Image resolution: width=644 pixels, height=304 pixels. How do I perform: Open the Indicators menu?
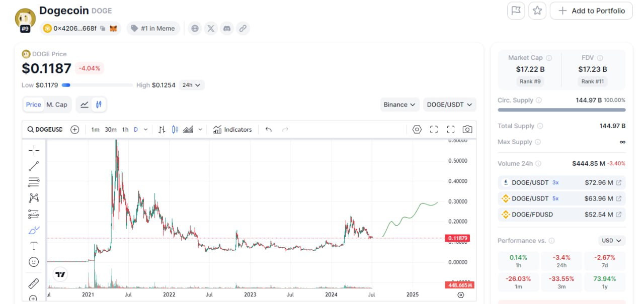click(232, 130)
